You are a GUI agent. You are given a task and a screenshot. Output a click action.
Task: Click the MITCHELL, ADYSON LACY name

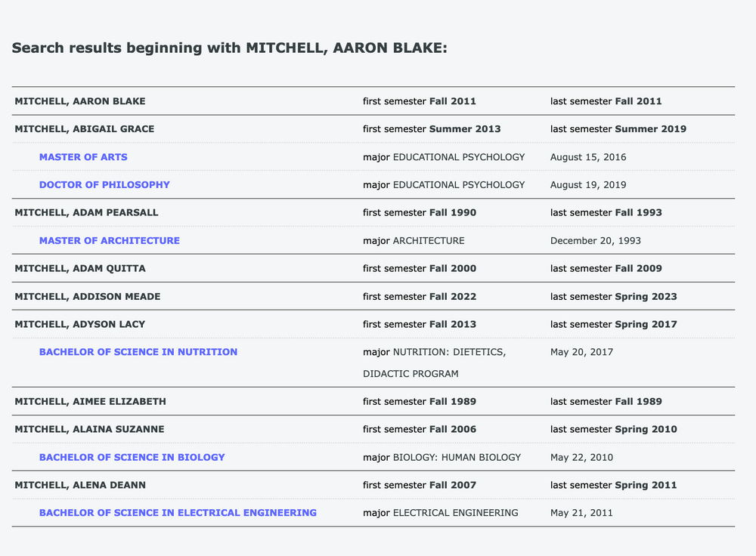(x=80, y=325)
